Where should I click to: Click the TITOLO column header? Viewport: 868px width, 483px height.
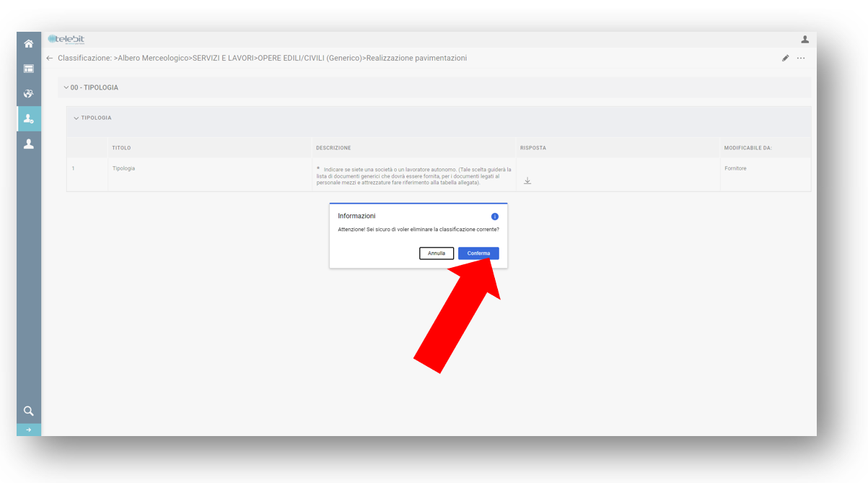point(121,148)
